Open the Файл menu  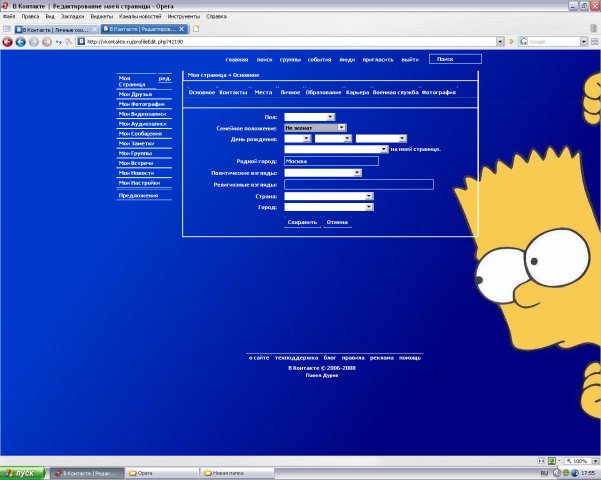pos(9,16)
